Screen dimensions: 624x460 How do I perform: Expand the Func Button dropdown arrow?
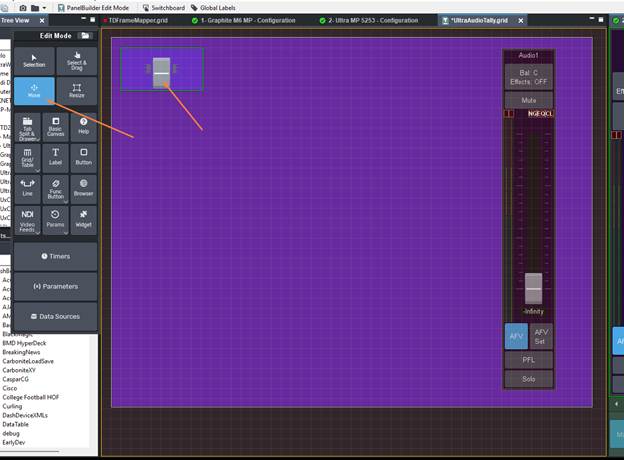(66, 202)
